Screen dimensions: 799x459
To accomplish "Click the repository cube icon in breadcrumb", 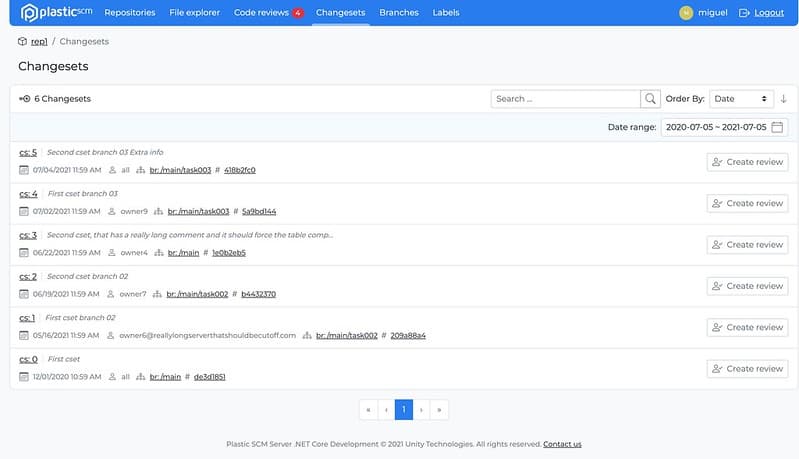I will (22, 41).
